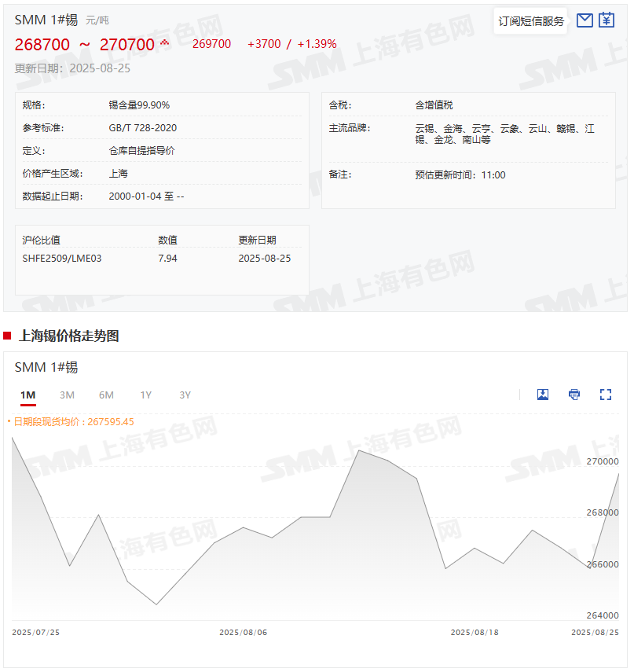Click the data range 2000-01-04 至 --

(146, 196)
